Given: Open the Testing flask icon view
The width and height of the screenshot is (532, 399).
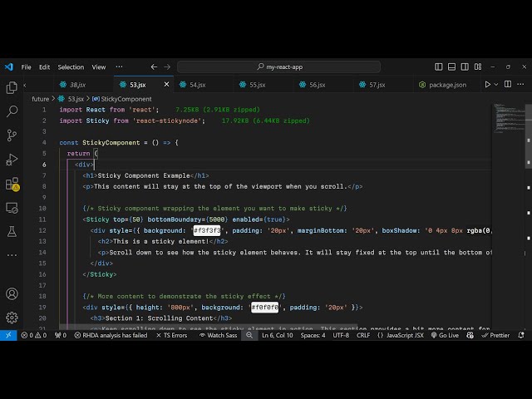Looking at the screenshot, I should 12,230.
